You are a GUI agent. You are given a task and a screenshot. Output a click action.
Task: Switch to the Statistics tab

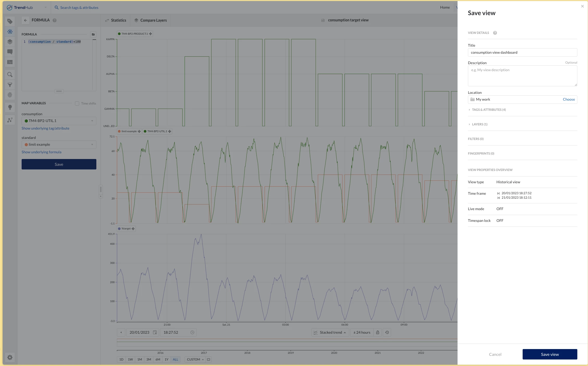pyautogui.click(x=116, y=20)
